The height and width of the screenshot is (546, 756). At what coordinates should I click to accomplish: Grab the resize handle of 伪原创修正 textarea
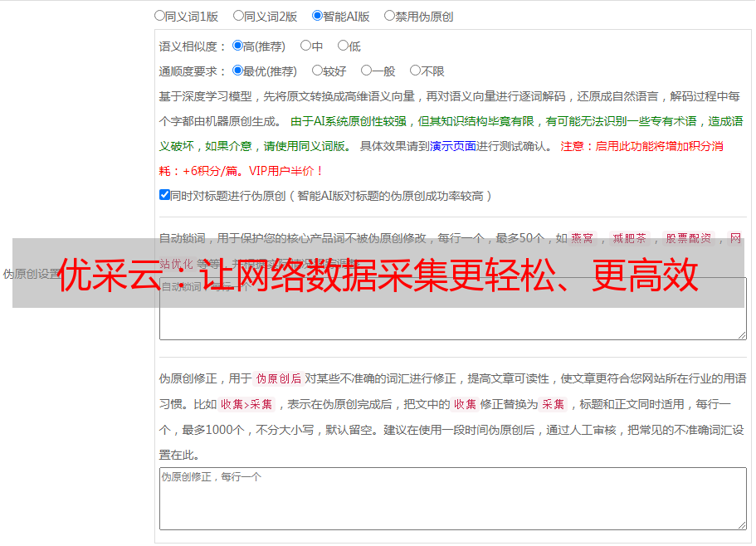[742, 525]
